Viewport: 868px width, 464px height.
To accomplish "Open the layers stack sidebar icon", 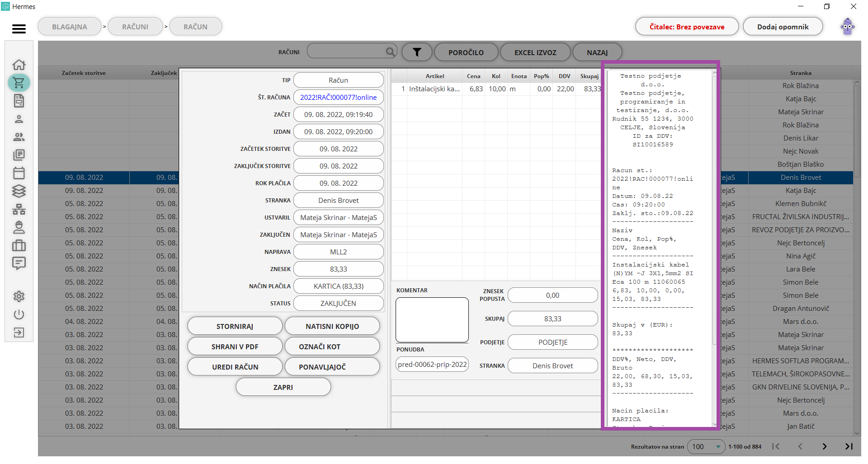I will (x=19, y=191).
